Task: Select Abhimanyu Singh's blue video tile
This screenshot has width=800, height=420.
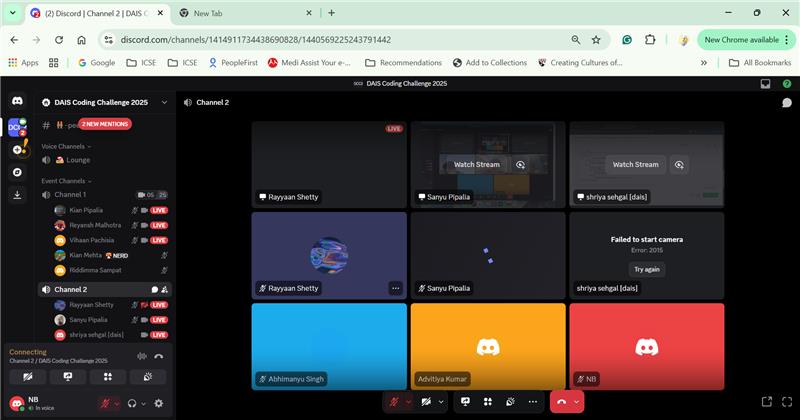Action: point(329,347)
